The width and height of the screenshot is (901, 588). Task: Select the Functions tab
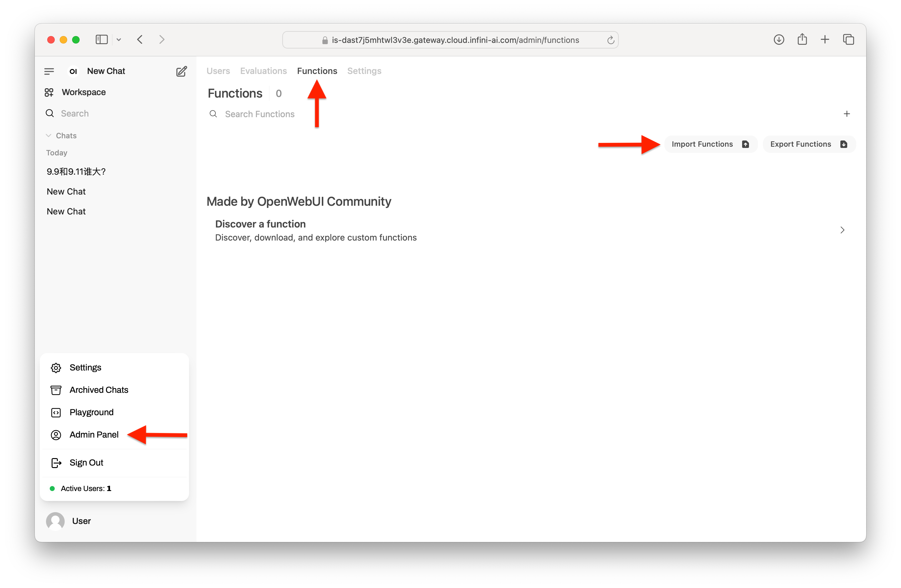click(x=317, y=70)
